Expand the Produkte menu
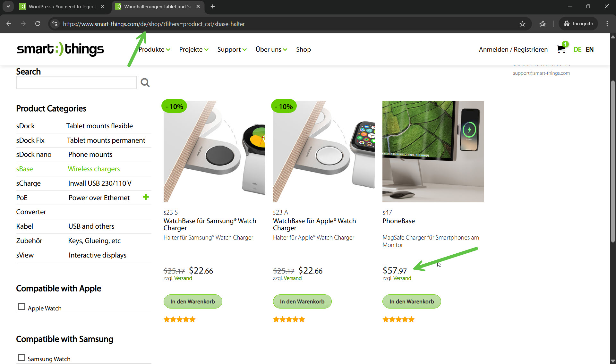616x364 pixels. pos(154,49)
